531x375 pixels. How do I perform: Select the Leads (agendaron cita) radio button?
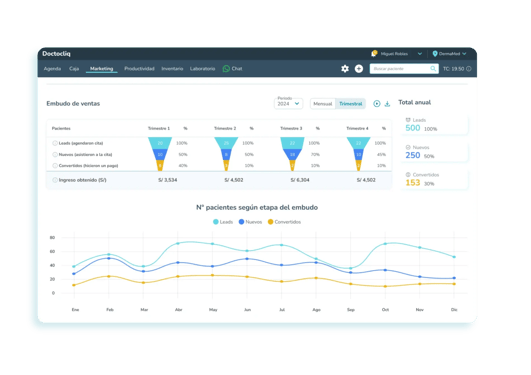55,143
